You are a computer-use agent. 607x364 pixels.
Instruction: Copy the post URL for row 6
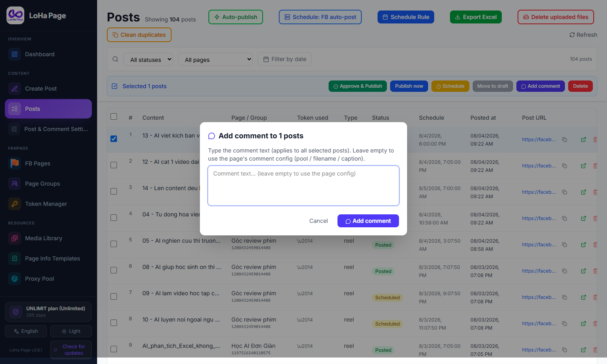(565, 271)
